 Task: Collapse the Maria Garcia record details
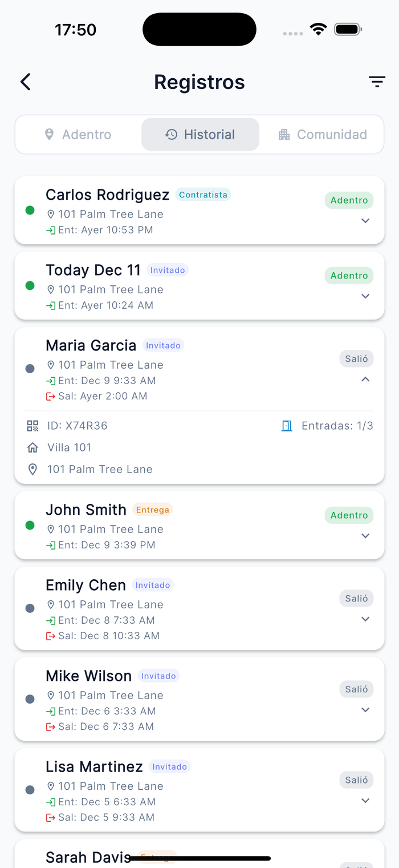pos(365,380)
